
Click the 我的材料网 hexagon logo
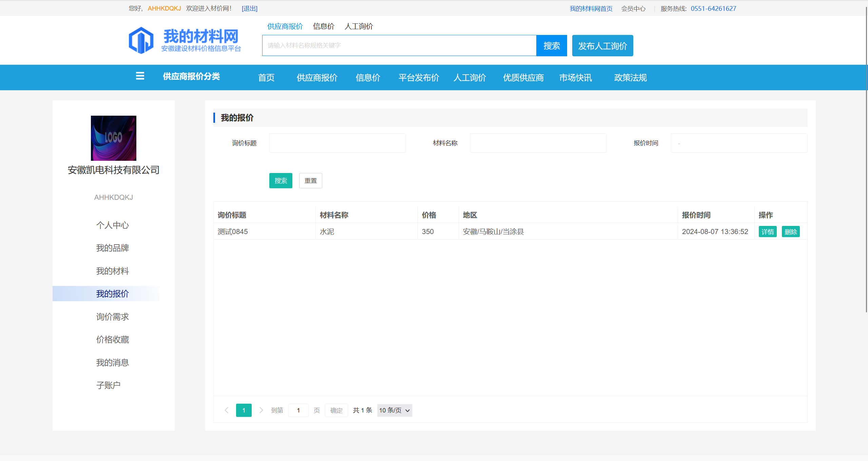[141, 40]
